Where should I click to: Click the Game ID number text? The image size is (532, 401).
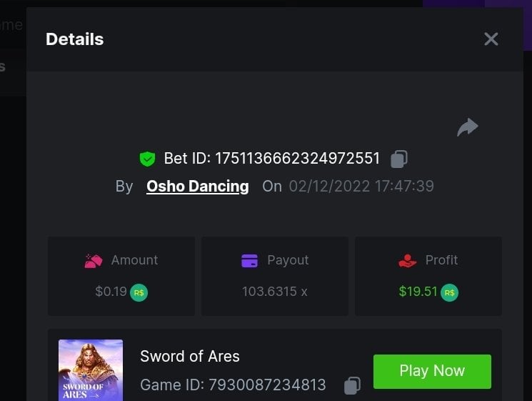(x=267, y=385)
